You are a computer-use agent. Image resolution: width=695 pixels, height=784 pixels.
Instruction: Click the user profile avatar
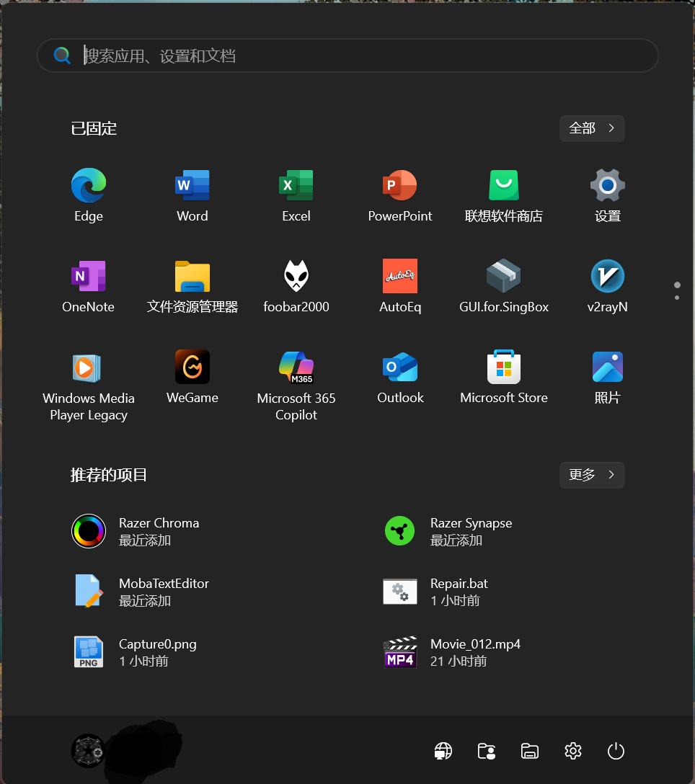89,751
